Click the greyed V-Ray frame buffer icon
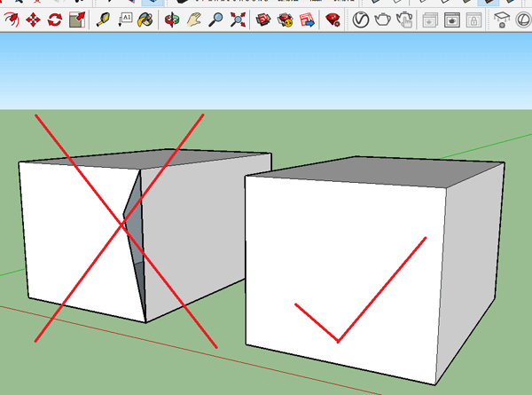The image size is (532, 395). pos(430,20)
